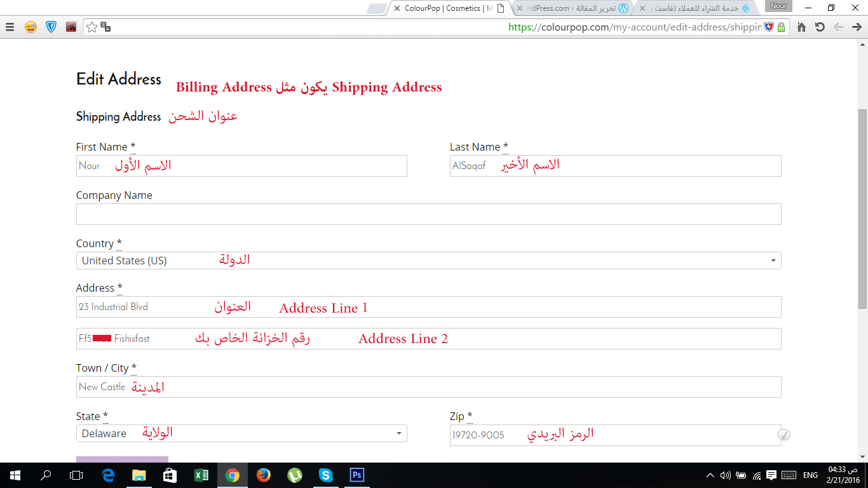Click the Company Name input field
Image resolution: width=868 pixels, height=488 pixels.
[x=428, y=214]
